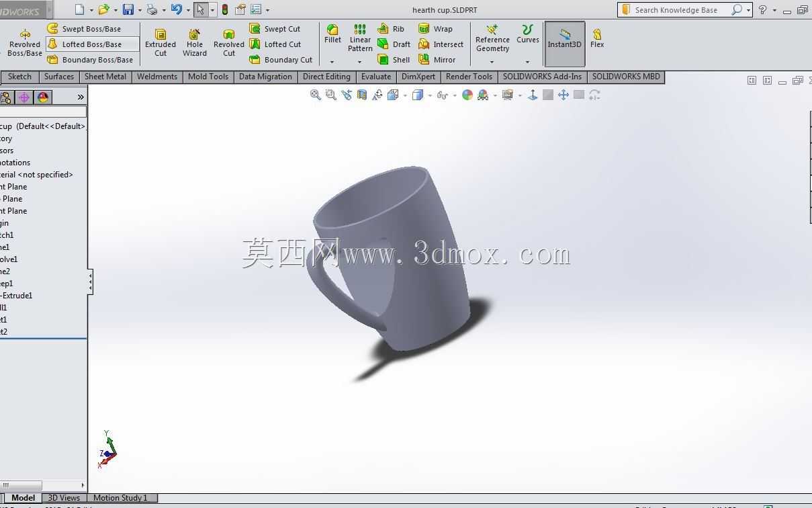Activate the Select arrow tool

click(200, 9)
